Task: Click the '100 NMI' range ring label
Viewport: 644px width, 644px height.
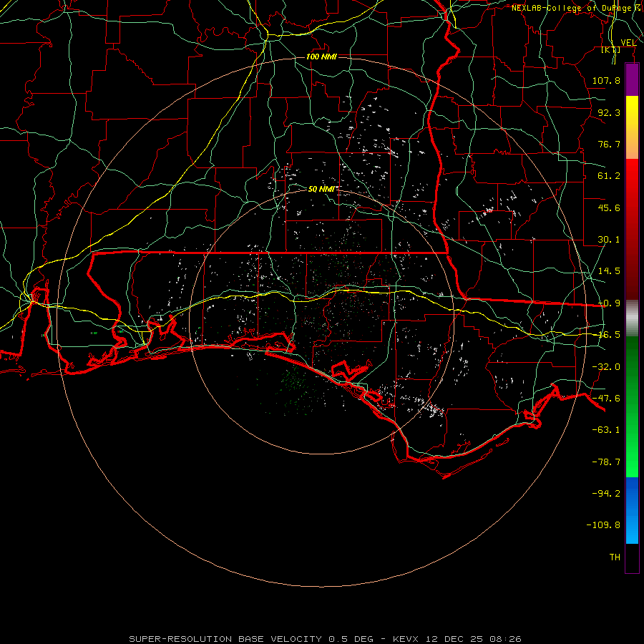Action: [x=321, y=57]
